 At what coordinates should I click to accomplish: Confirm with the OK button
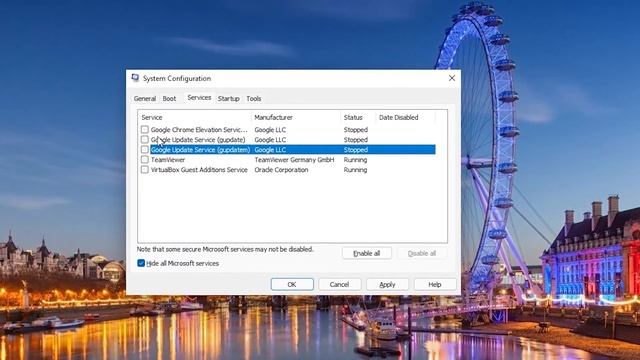click(x=292, y=284)
